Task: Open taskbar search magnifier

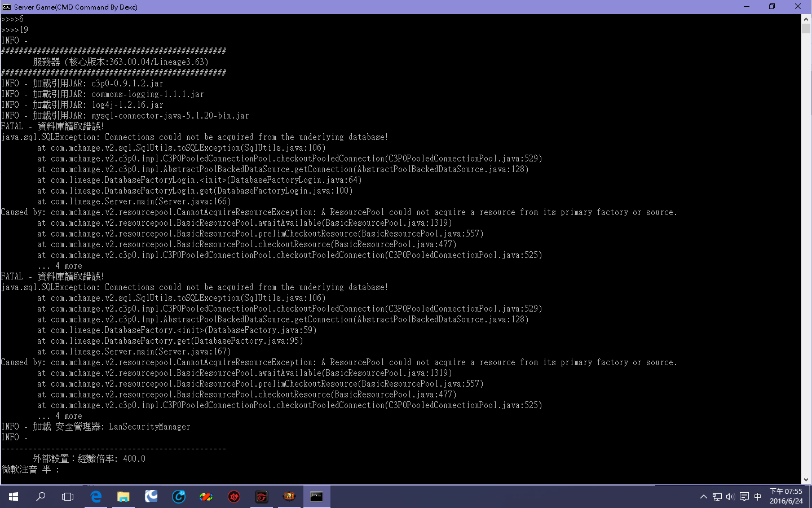Action: (x=41, y=497)
